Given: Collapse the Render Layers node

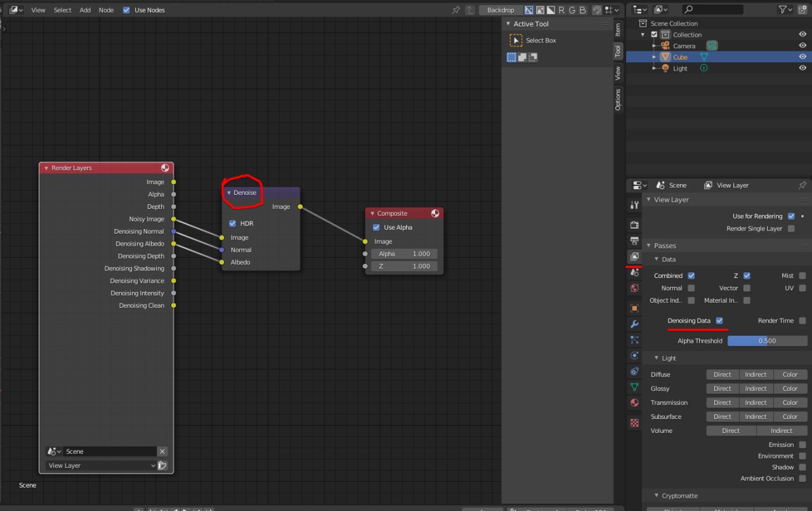Looking at the screenshot, I should pyautogui.click(x=46, y=168).
